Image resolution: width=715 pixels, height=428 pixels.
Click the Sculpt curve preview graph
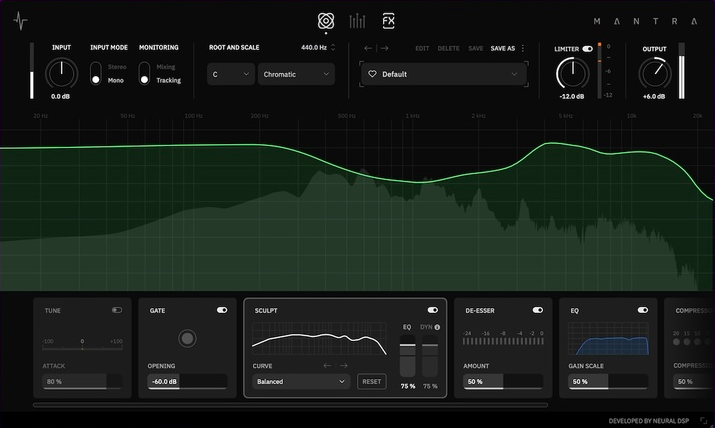319,339
